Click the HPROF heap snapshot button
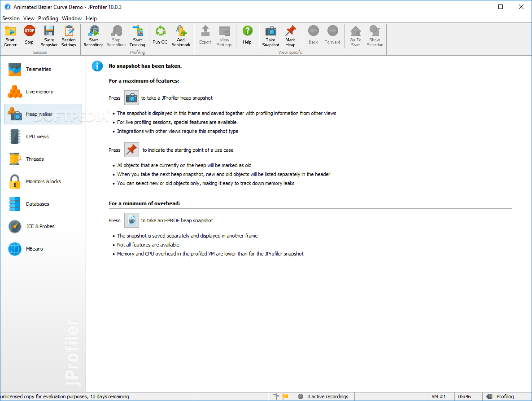Viewport: 532px width, 401px height. coord(131,220)
